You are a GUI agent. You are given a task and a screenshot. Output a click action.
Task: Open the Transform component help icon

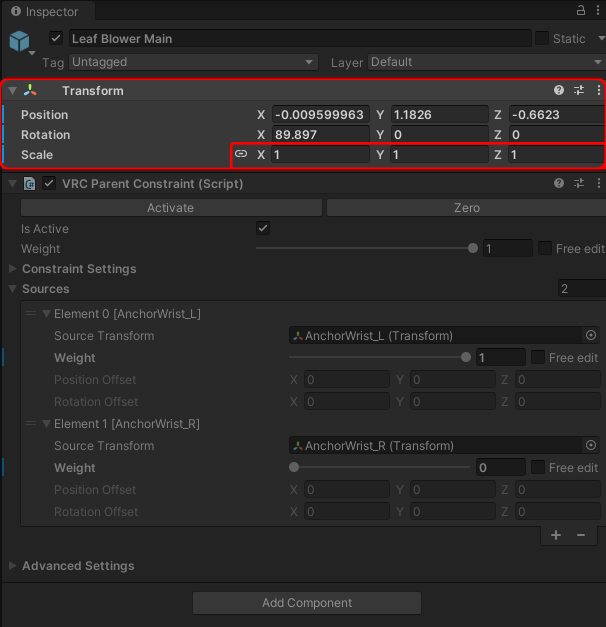(x=559, y=91)
